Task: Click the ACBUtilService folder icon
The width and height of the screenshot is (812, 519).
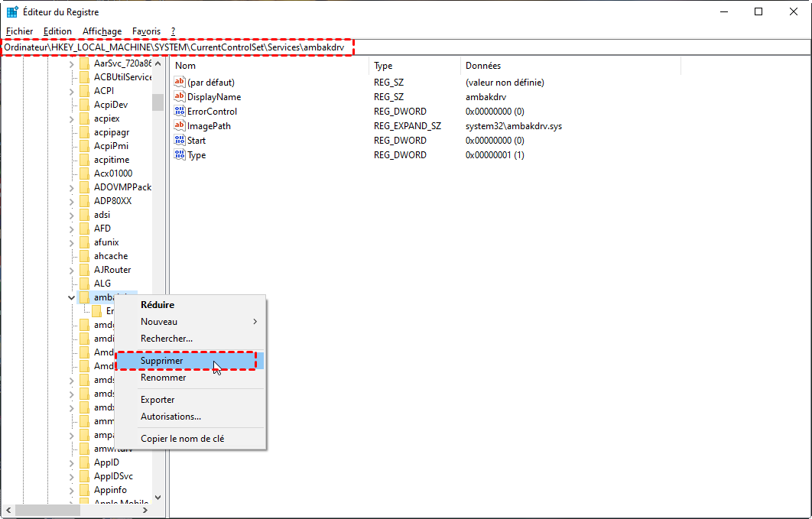Action: click(x=84, y=77)
